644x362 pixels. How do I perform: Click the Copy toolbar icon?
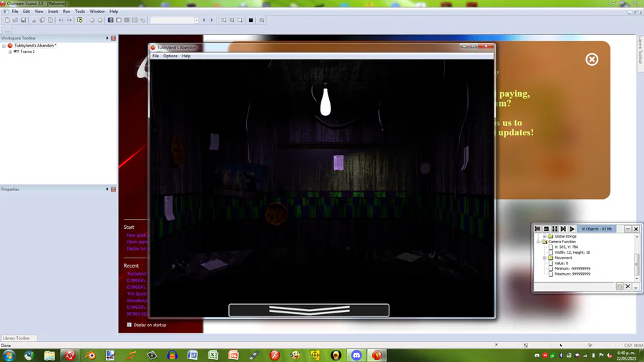(42, 20)
